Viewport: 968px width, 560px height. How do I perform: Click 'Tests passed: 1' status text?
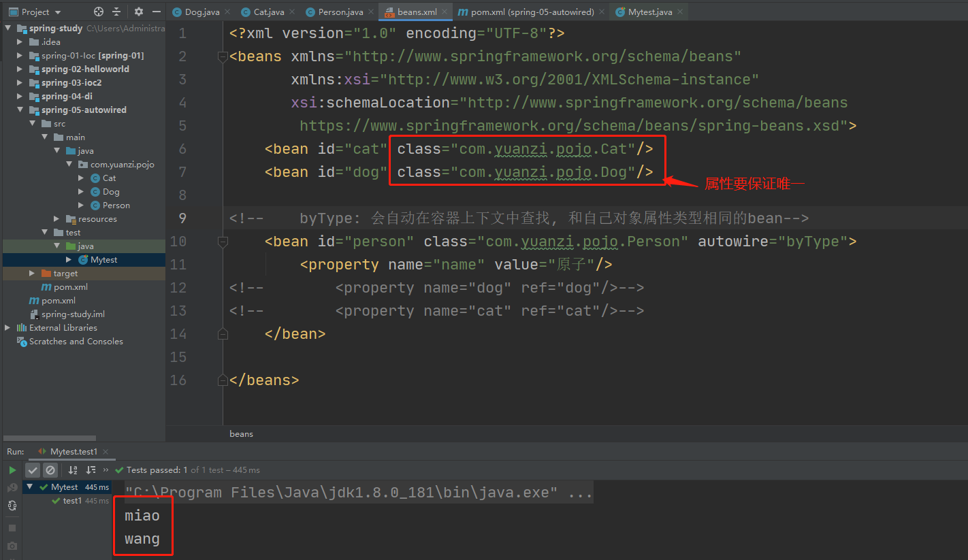click(x=157, y=470)
